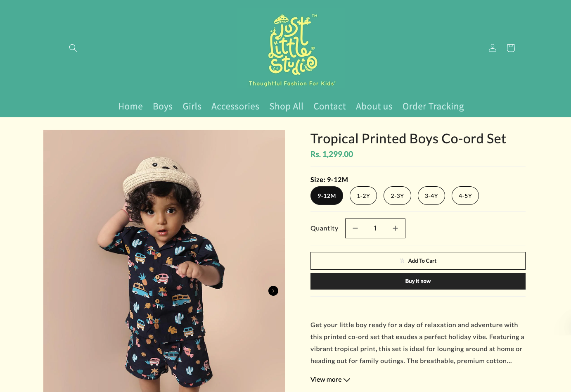
Task: Click the Just Little Studio logo
Action: [x=292, y=50]
